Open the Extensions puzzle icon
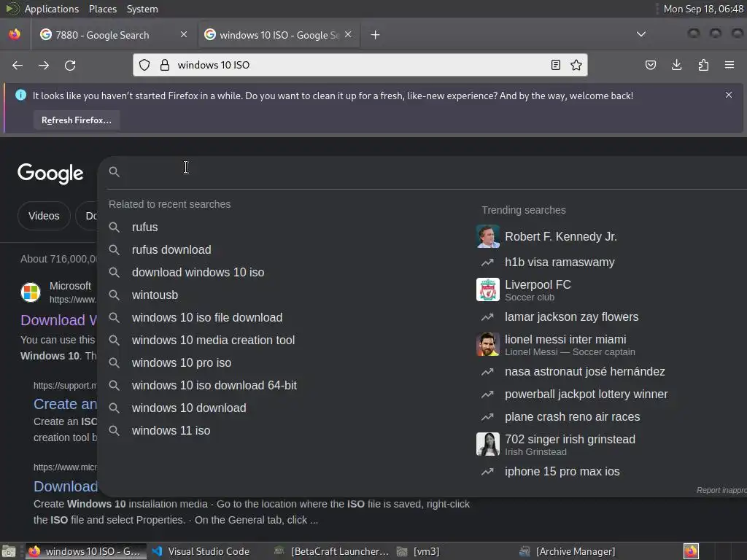The height and width of the screenshot is (560, 747). coord(703,65)
